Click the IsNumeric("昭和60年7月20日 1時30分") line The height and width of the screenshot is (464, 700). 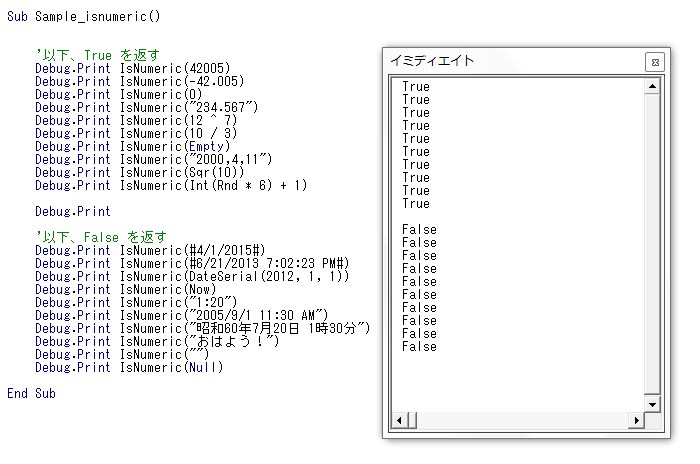203,328
